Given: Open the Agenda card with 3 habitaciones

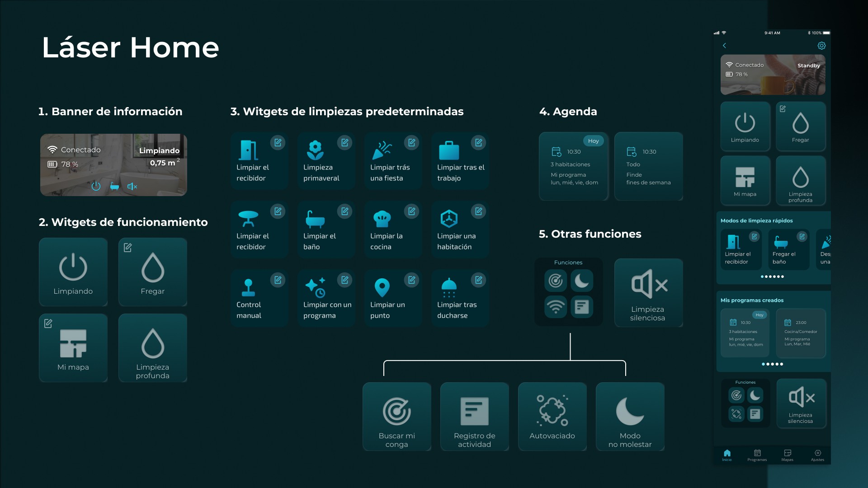Looking at the screenshot, I should (x=574, y=166).
